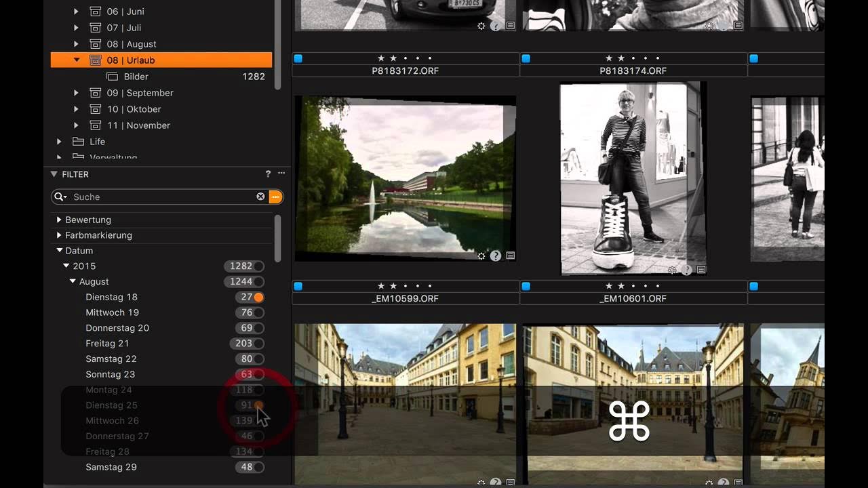Enable the 2015 year filter circle
This screenshot has height=488, width=868.
pos(259,266)
